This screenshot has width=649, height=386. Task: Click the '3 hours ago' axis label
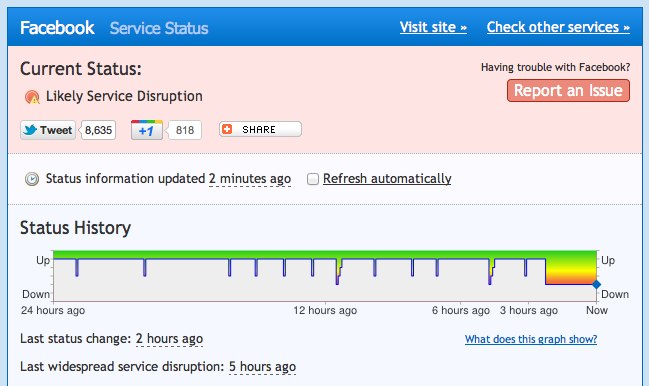[x=529, y=310]
